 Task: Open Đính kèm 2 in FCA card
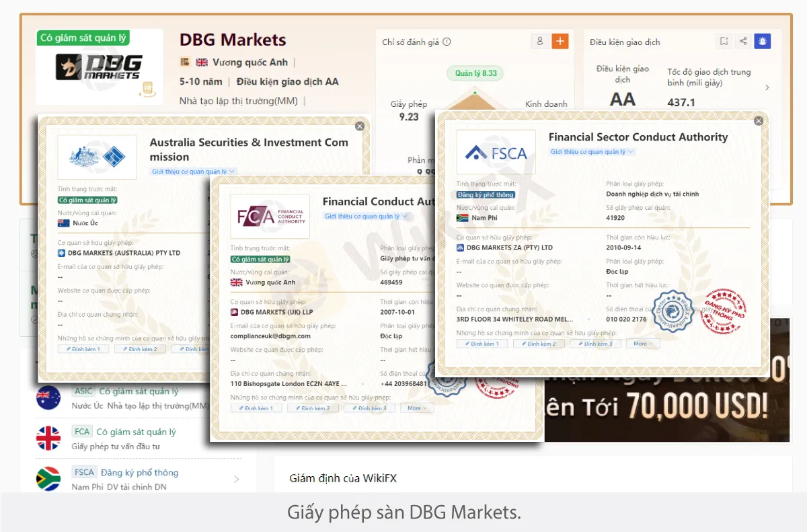tap(313, 408)
